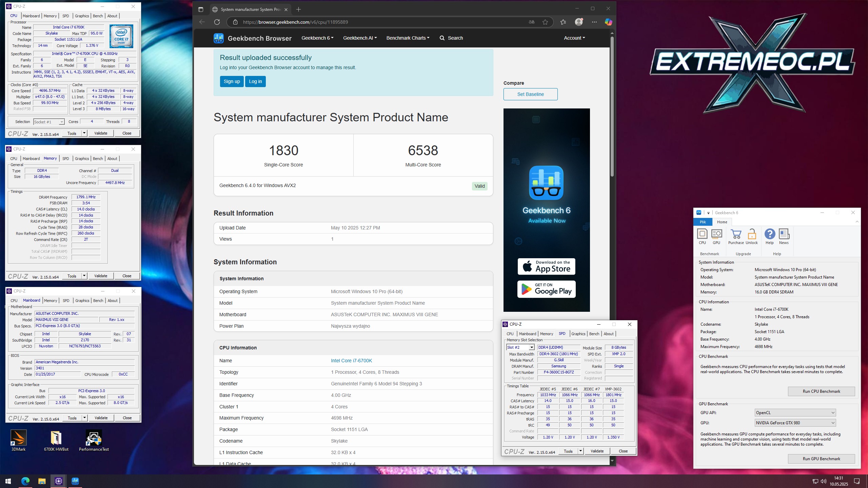Screen dimensions: 868x488
Task: Click the volume icon in system tray
Action: (x=824, y=481)
